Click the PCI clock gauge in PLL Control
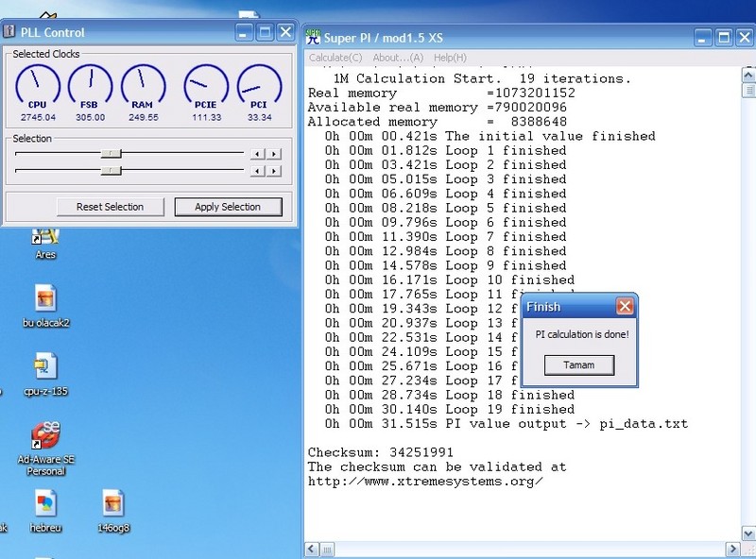Image resolution: width=756 pixels, height=559 pixels. (259, 87)
